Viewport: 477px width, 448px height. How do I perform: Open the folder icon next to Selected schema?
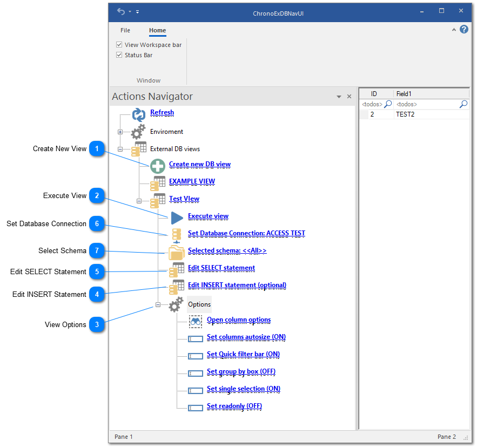(x=177, y=252)
